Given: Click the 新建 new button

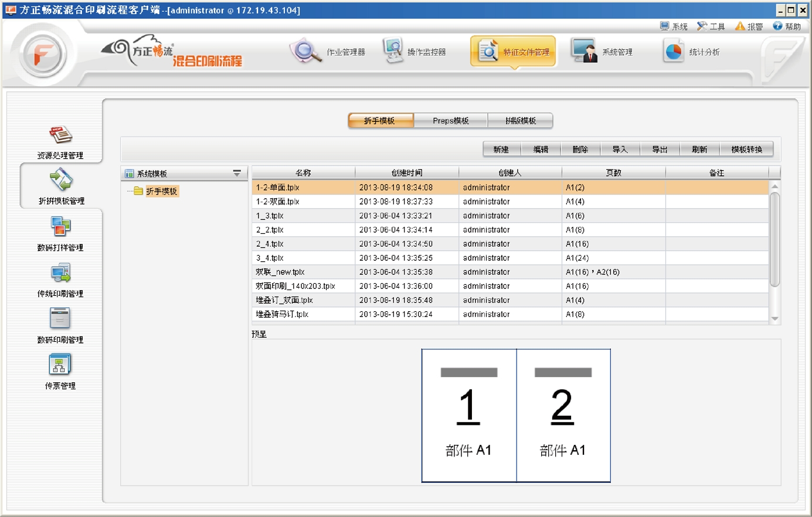Looking at the screenshot, I should pyautogui.click(x=501, y=149).
